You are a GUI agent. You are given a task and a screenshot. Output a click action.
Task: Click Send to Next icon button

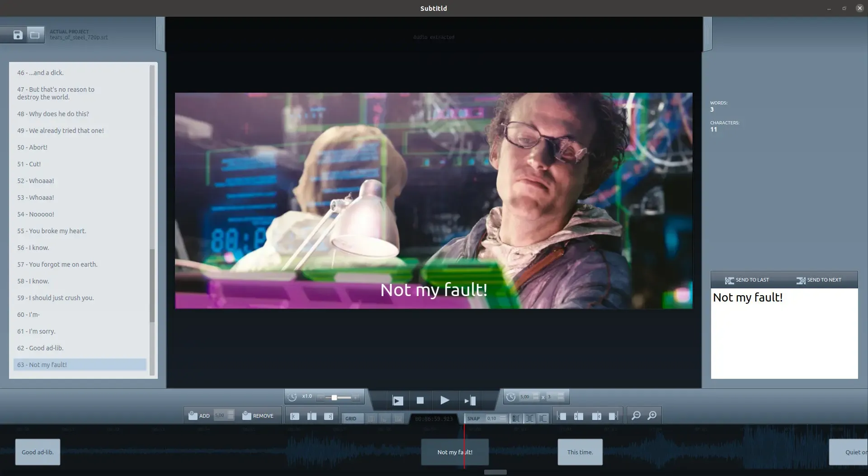click(x=819, y=280)
